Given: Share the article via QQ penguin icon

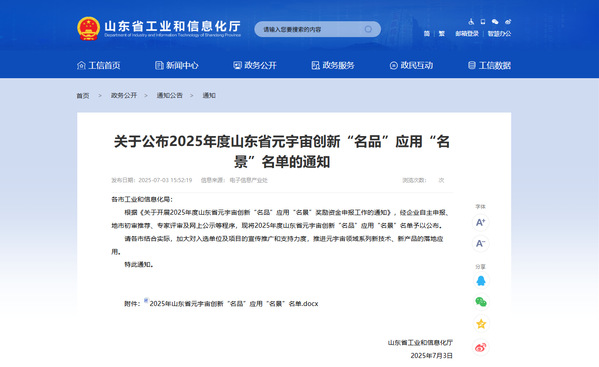Looking at the screenshot, I should 481,281.
